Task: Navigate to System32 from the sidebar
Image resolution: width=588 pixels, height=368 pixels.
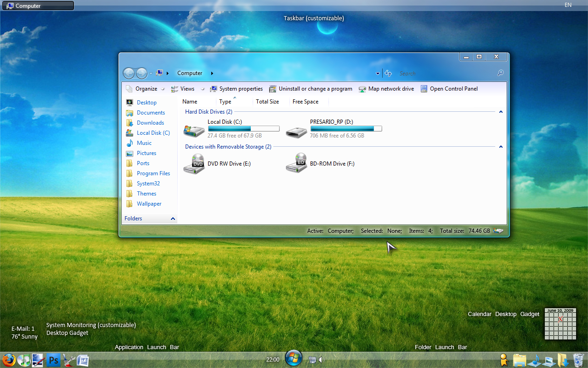Action: pos(147,183)
